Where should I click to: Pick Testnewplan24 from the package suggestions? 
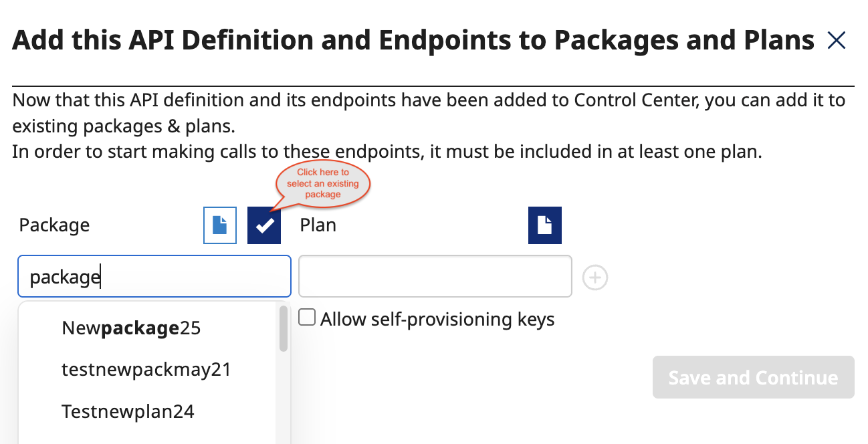pos(128,411)
